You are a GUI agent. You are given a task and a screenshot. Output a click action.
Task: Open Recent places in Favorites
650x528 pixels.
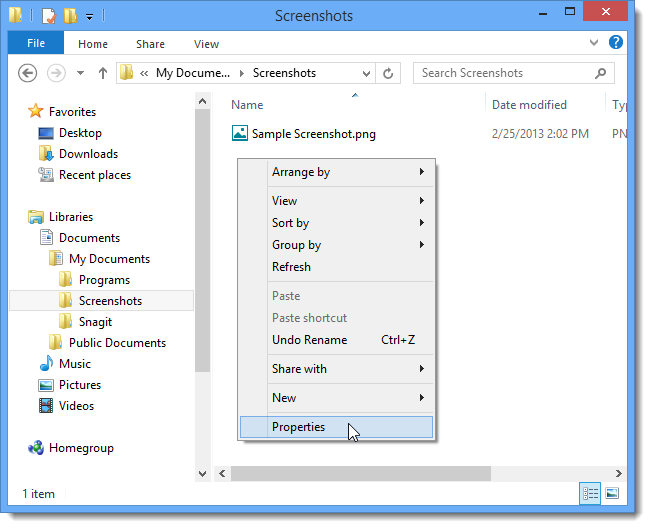[x=95, y=175]
